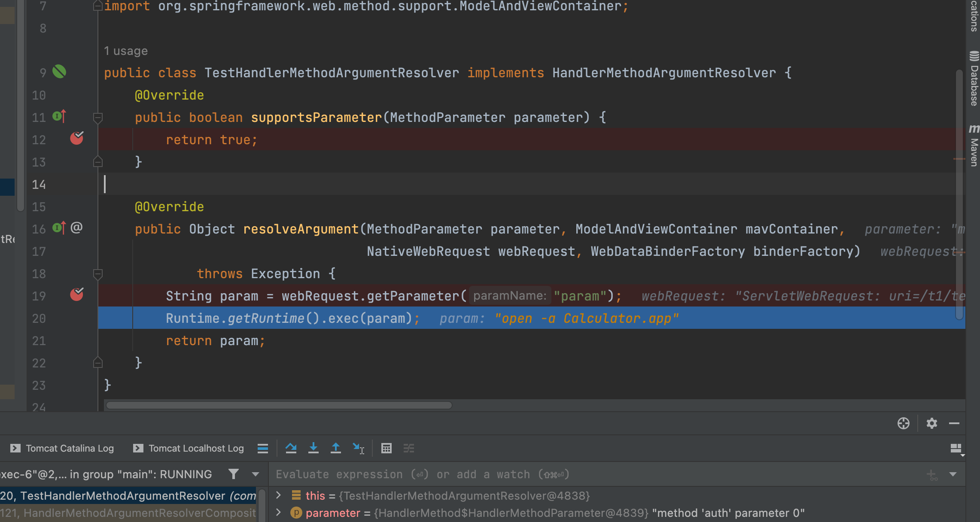Open the Evaluate Expression calculator icon
The width and height of the screenshot is (980, 522).
coord(386,448)
